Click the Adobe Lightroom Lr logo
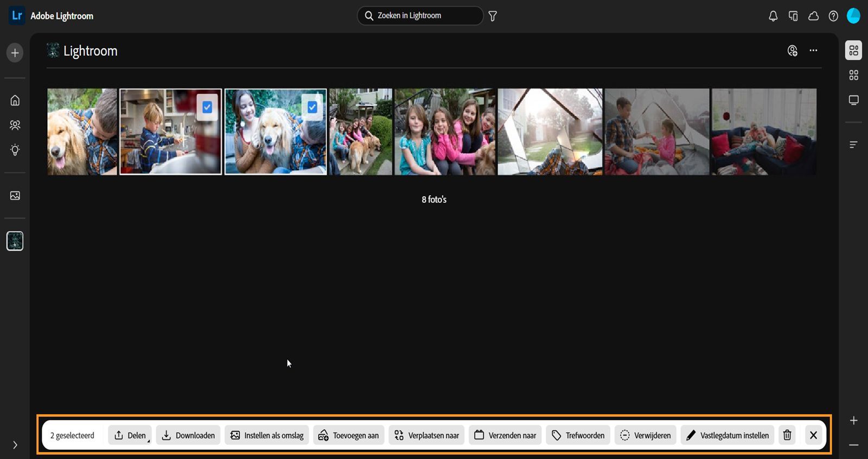The image size is (868, 459). point(17,15)
